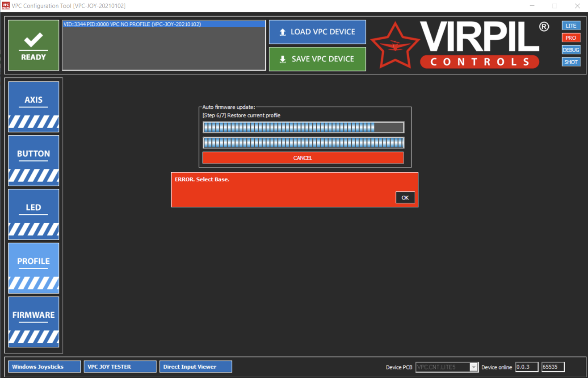Click the 'ERROR. Select Base.' message
Image resolution: width=588 pixels, height=378 pixels.
(x=202, y=179)
